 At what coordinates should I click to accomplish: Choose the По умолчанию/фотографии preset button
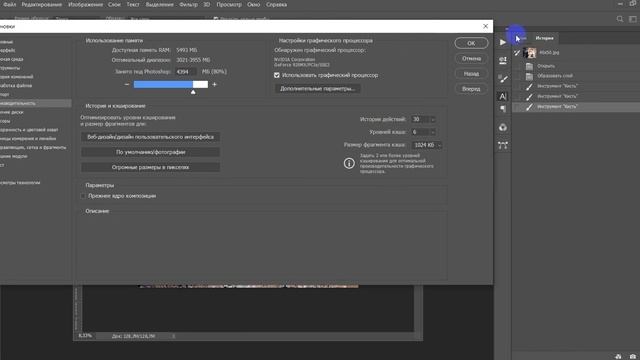tap(151, 152)
